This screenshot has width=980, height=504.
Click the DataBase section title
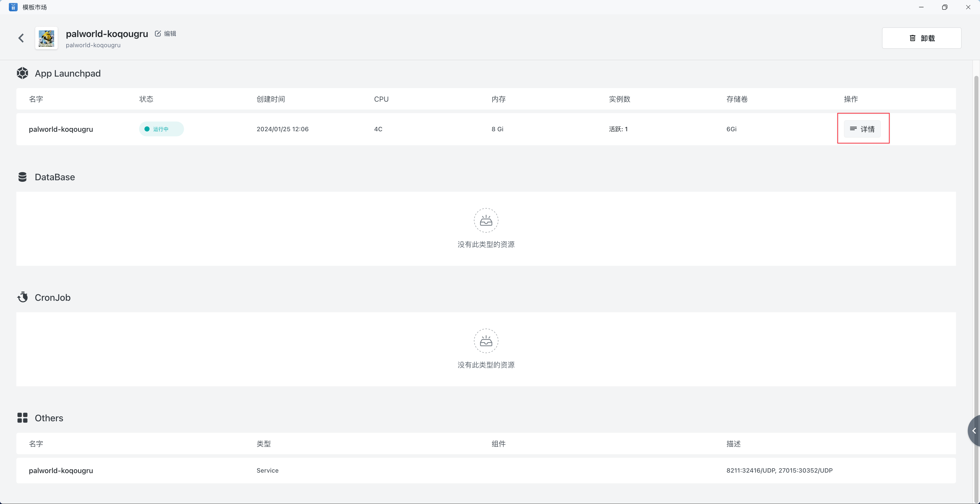[x=55, y=177]
